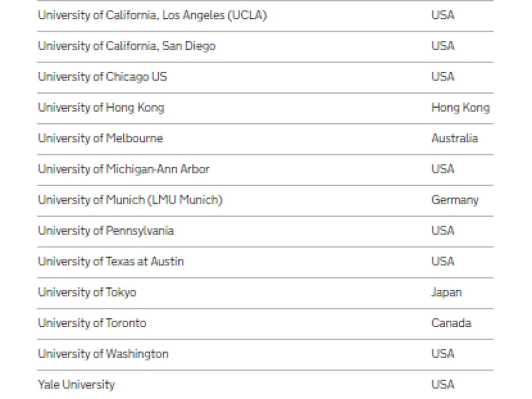This screenshot has width=532, height=399.
Task: Click the University of Melbourne entry
Action: (100, 138)
